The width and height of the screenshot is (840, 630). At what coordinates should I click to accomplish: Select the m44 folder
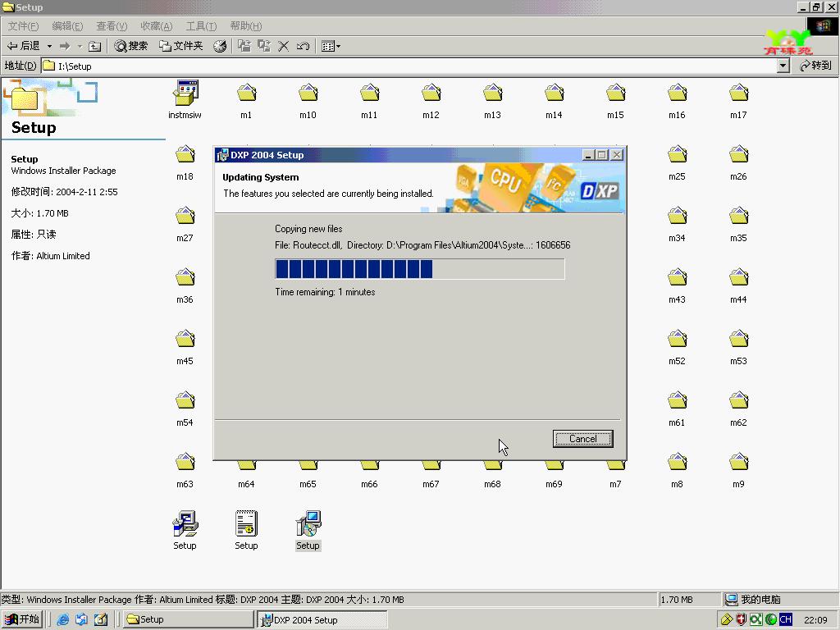pos(739,285)
